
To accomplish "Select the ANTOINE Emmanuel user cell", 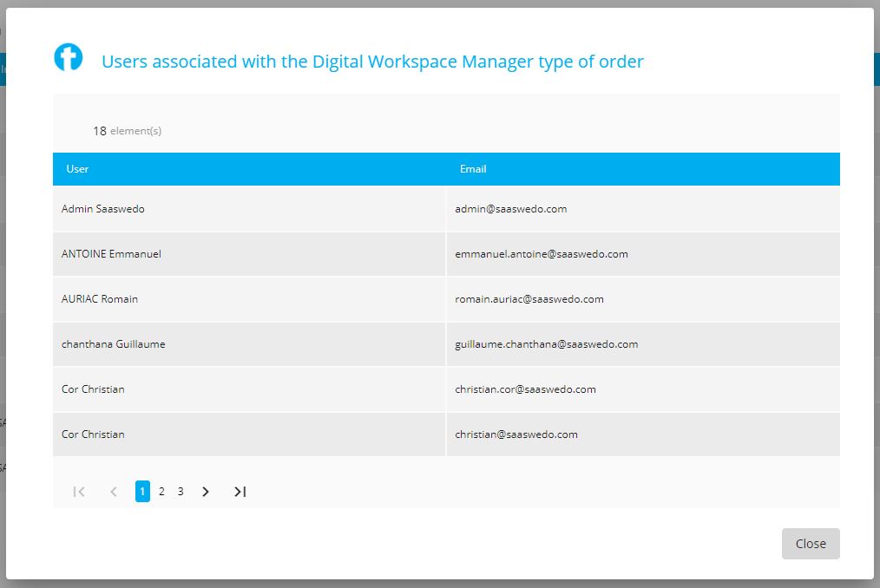I will click(x=249, y=253).
